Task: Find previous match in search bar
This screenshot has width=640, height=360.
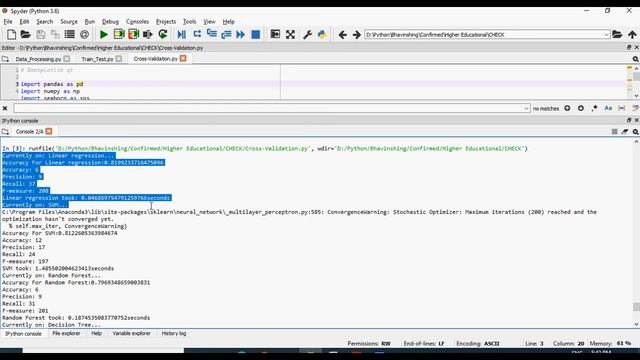Action: (567, 108)
